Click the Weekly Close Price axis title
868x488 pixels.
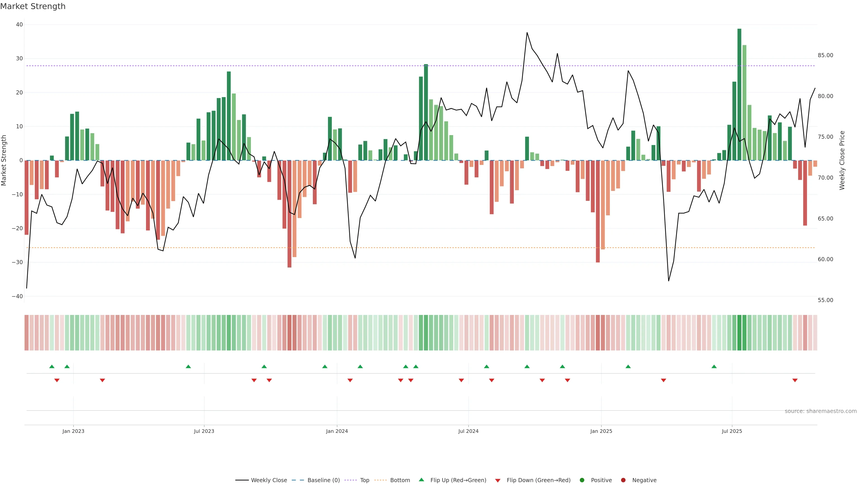pos(842,160)
